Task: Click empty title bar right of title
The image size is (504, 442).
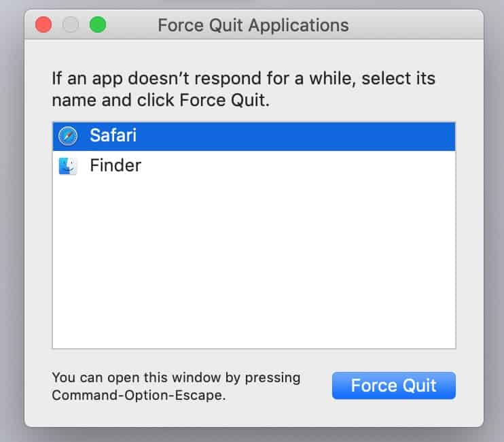Action: [414, 24]
